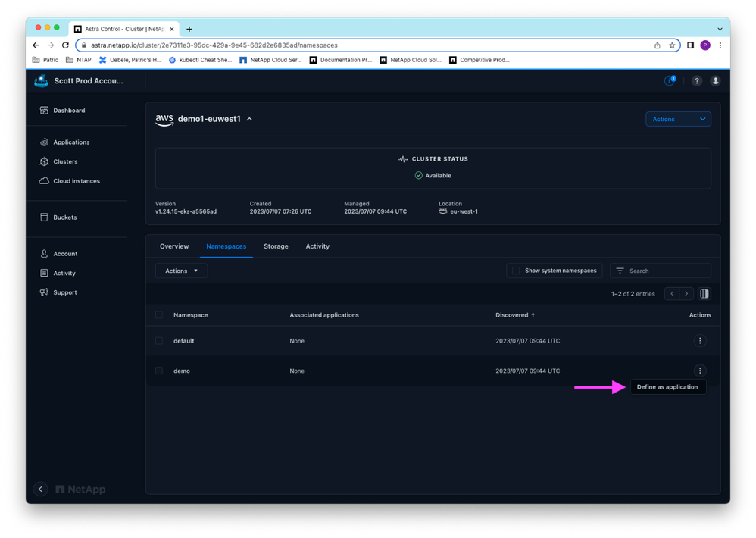
Task: Click the demo namespace name
Action: tap(181, 371)
